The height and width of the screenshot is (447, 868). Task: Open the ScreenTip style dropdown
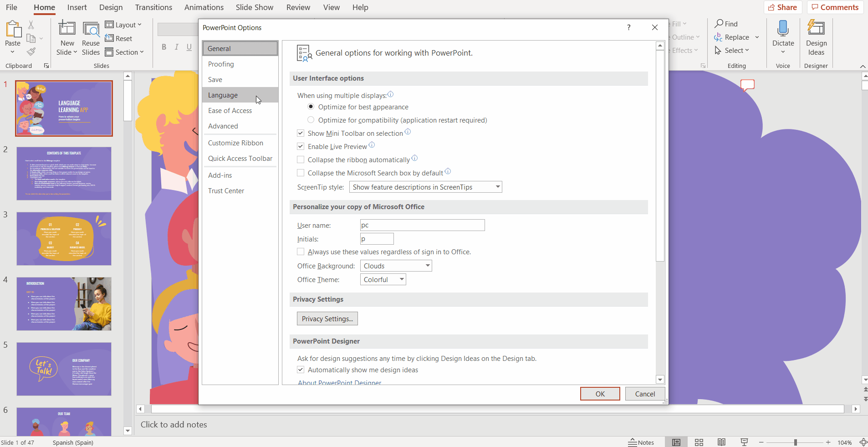[425, 187]
